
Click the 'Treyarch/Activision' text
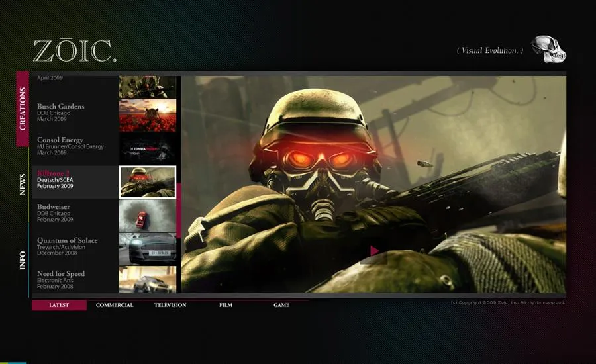(61, 247)
